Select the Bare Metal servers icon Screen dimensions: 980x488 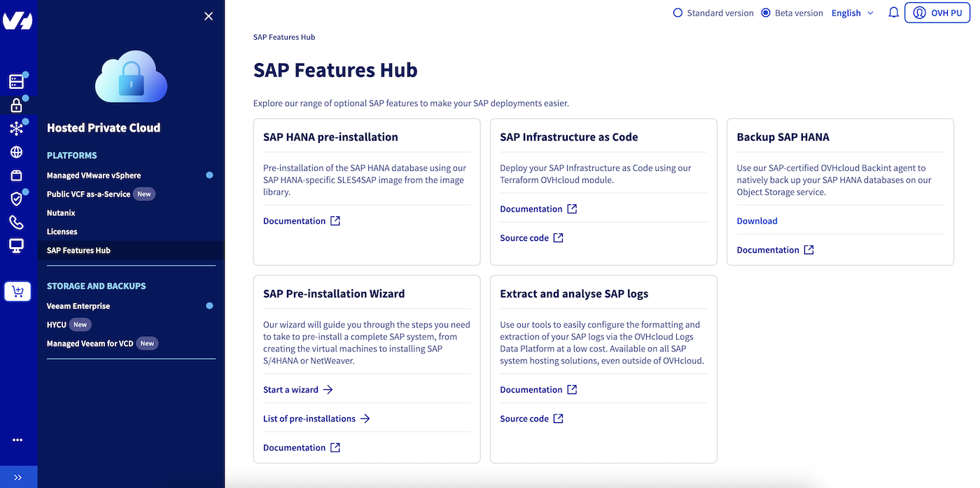click(17, 81)
